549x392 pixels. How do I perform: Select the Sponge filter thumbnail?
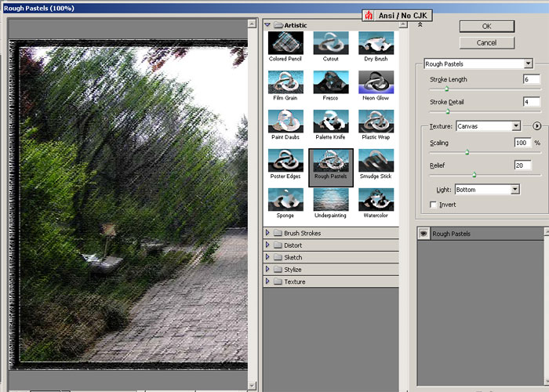click(x=285, y=200)
